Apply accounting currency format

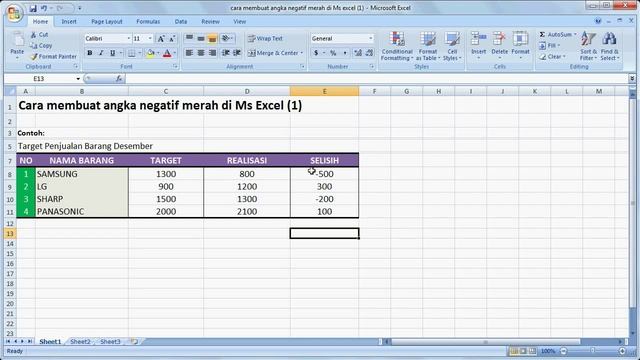316,53
